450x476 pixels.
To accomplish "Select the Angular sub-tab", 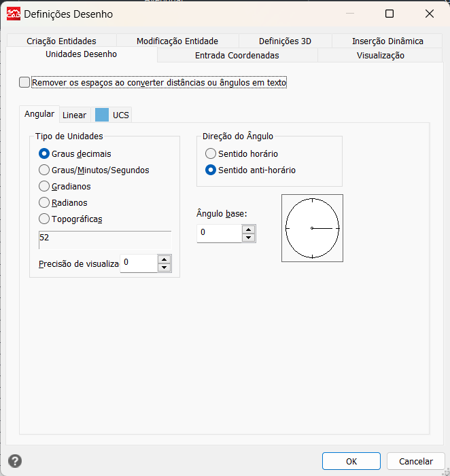I will coord(39,114).
